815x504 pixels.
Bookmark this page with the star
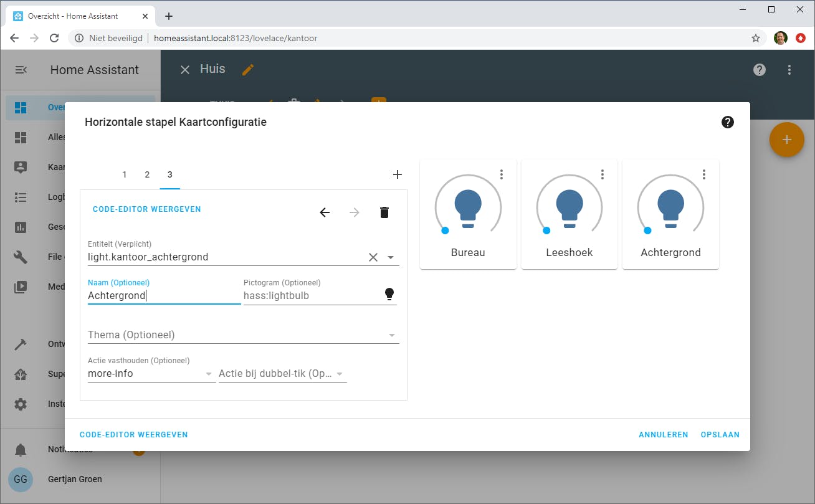click(x=756, y=38)
